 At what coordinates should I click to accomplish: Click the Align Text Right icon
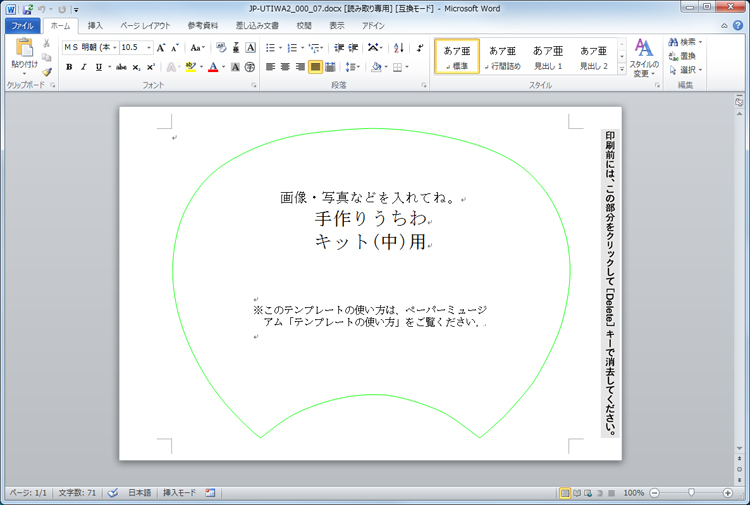(300, 67)
